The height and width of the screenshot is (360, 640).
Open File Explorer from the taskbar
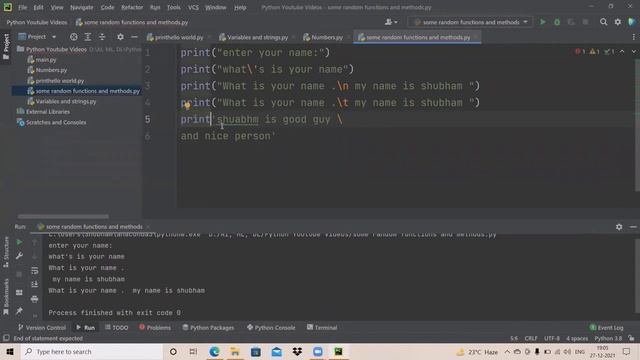point(235,351)
